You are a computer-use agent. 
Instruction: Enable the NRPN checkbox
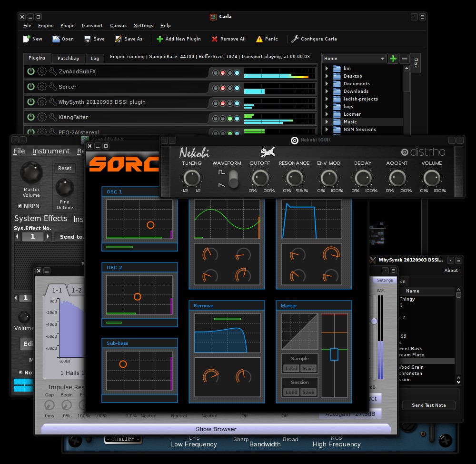coord(20,206)
